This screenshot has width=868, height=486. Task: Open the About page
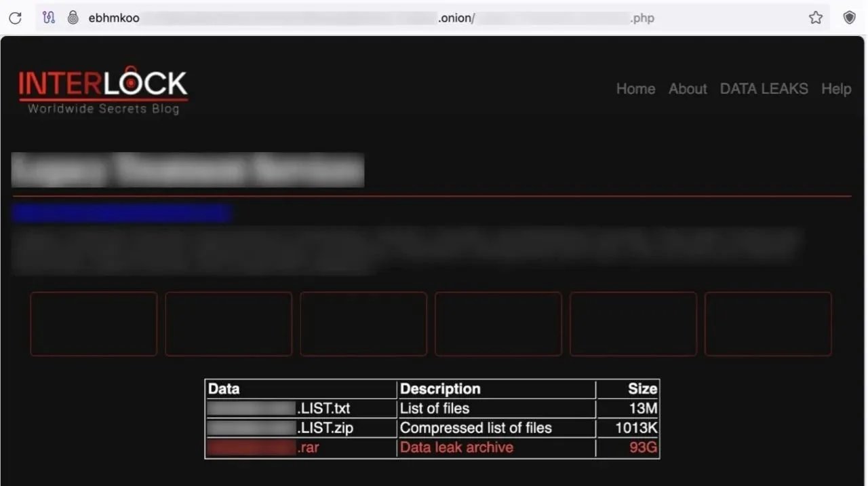pos(688,89)
